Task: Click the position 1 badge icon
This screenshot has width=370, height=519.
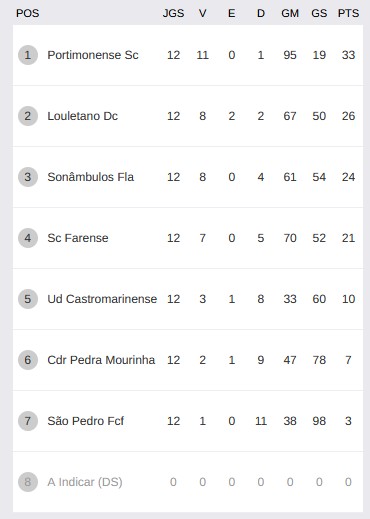Action: click(x=28, y=55)
